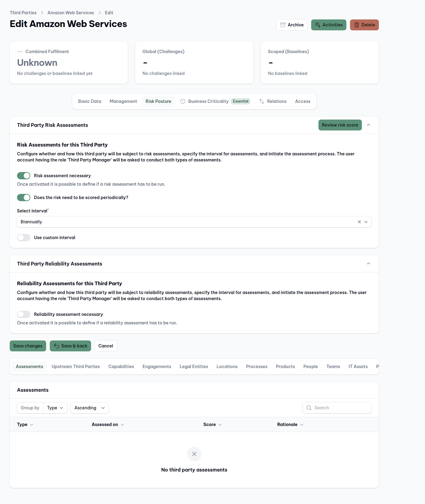Viewport: 425px width, 504px height.
Task: Open the Ascending sort order dropdown
Action: [90, 408]
